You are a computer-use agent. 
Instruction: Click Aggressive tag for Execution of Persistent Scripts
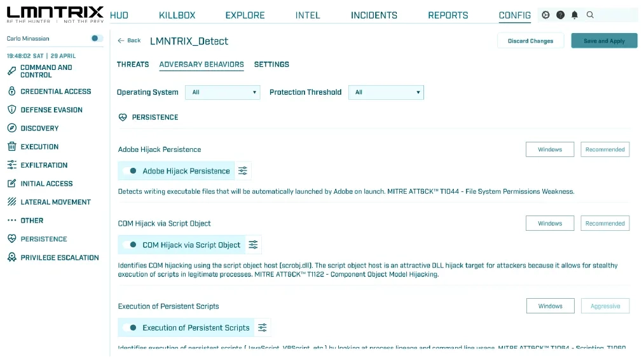point(605,306)
